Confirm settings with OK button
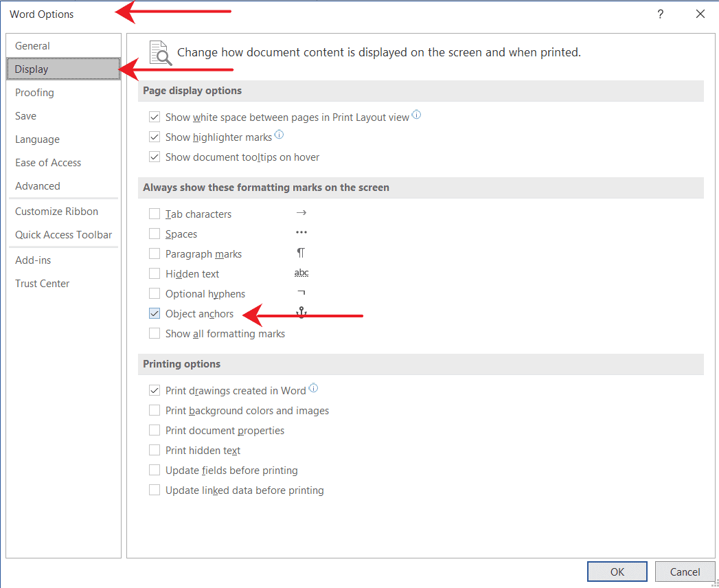Viewport: 719px width, 588px height. (x=617, y=572)
